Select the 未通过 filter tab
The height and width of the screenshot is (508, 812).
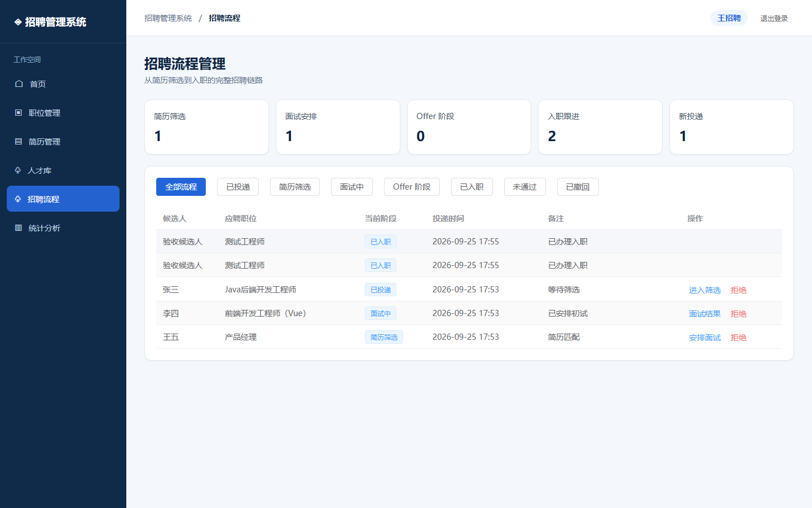524,187
